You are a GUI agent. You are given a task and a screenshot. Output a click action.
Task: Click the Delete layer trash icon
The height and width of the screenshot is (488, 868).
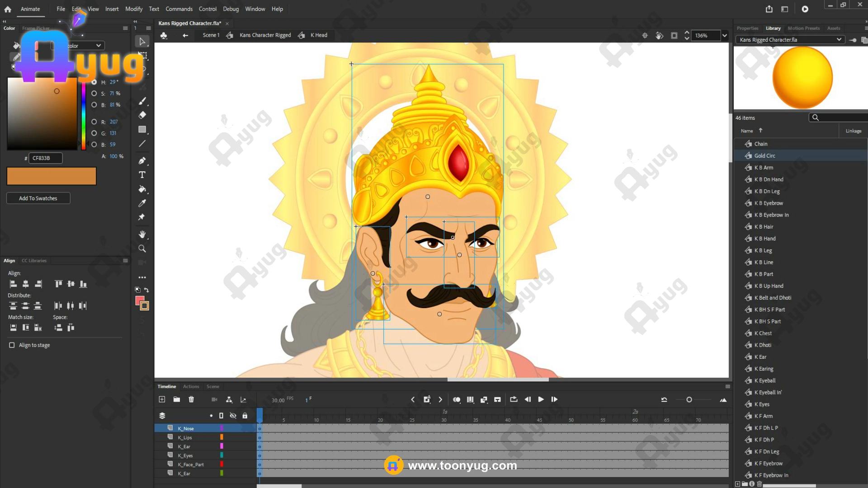[x=191, y=399]
